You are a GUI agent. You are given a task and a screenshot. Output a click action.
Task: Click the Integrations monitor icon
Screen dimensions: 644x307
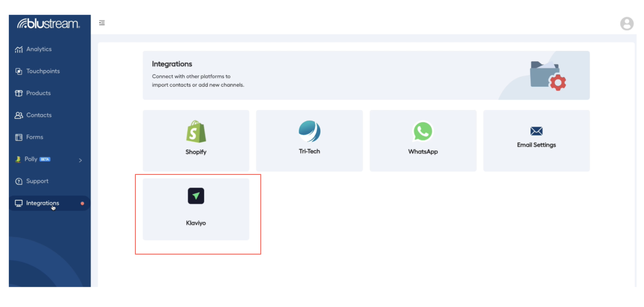point(19,203)
